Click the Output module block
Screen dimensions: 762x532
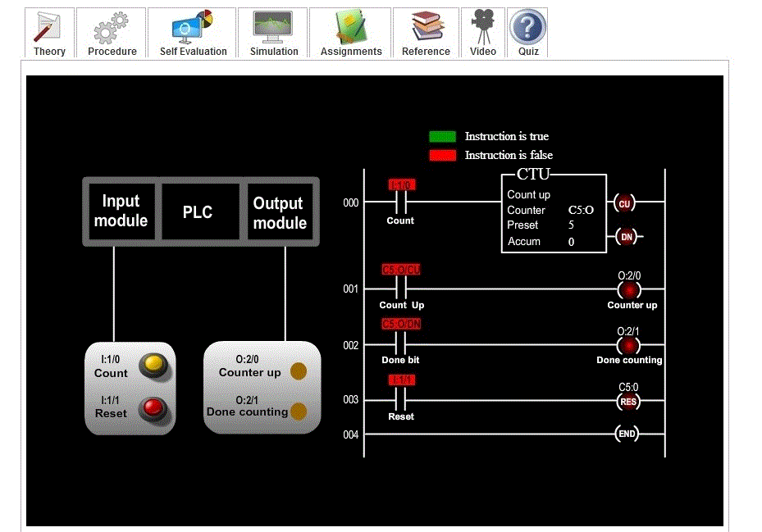(x=280, y=211)
